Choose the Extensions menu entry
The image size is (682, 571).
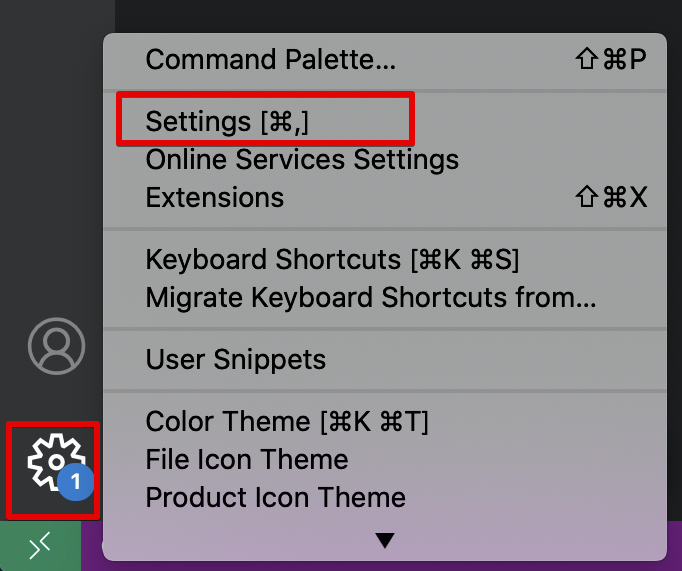tap(215, 198)
